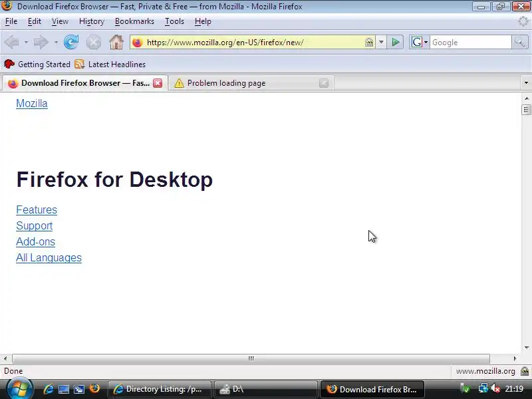Switch to Problem loading page tab
The width and height of the screenshot is (532, 399).
251,83
